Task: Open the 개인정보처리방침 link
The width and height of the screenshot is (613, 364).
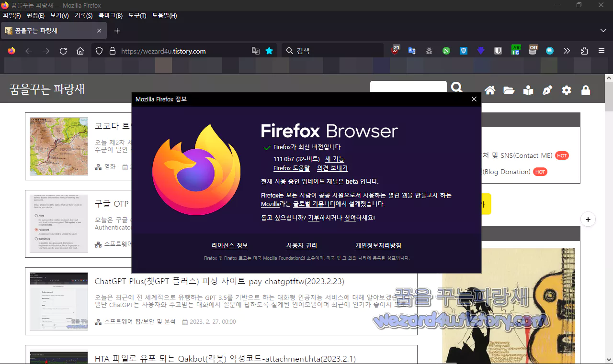Action: 378,245
